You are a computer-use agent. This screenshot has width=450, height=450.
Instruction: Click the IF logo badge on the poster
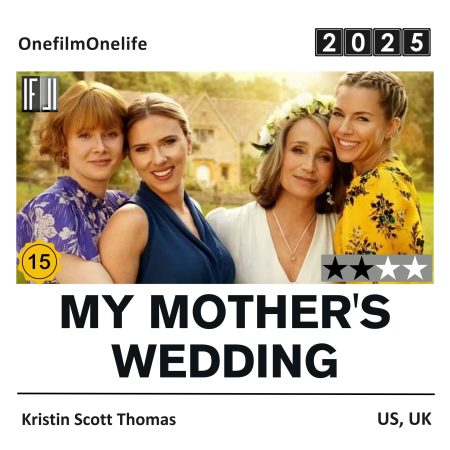pyautogui.click(x=40, y=94)
